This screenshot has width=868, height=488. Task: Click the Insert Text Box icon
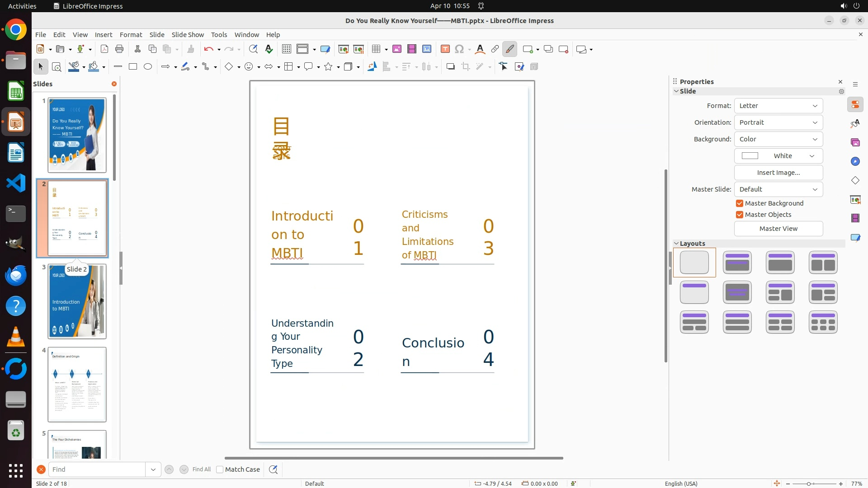tap(445, 49)
